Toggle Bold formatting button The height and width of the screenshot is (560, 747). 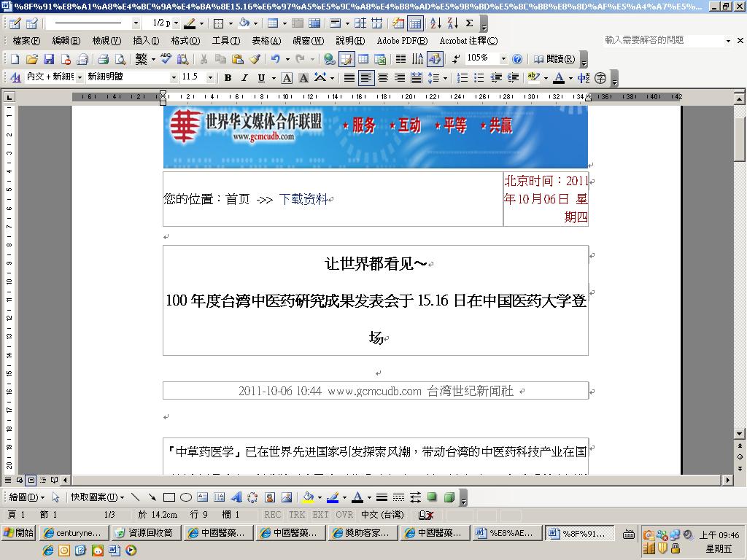228,77
